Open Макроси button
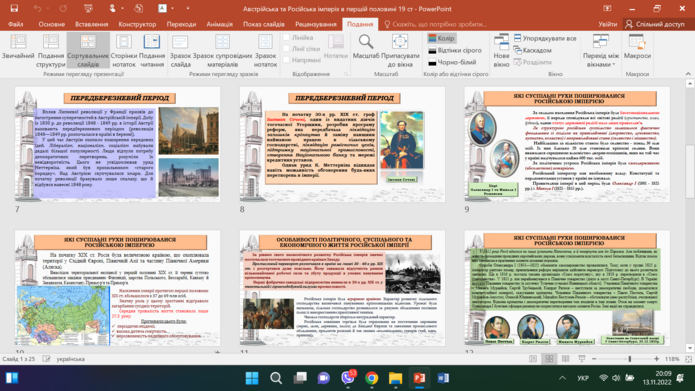This screenshot has height=391, width=695. coord(637,47)
